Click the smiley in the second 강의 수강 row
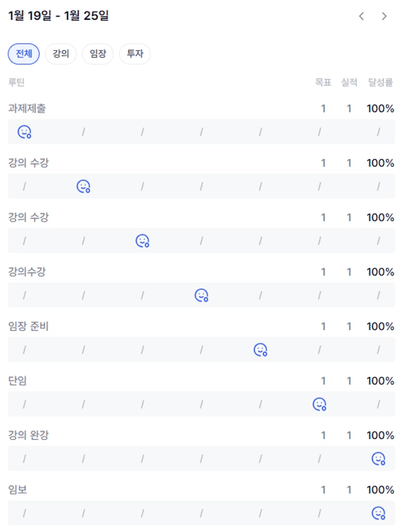The width and height of the screenshot is (404, 532). 142,241
